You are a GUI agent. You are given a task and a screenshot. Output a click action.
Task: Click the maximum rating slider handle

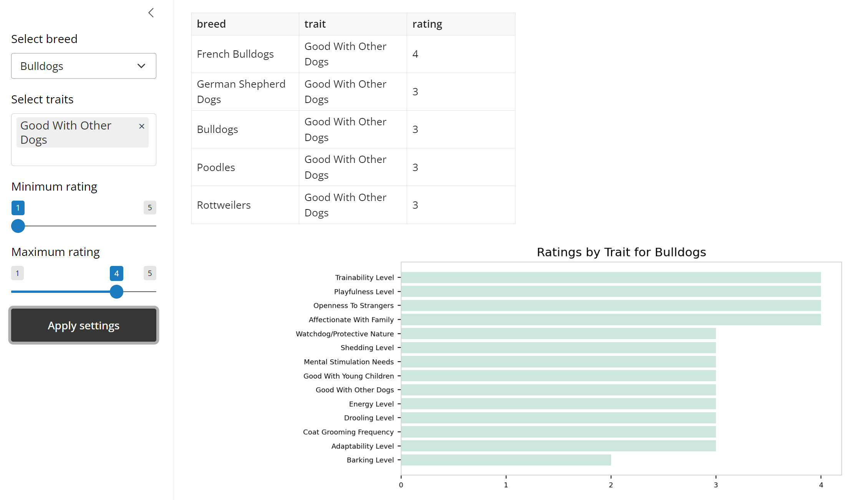click(116, 292)
